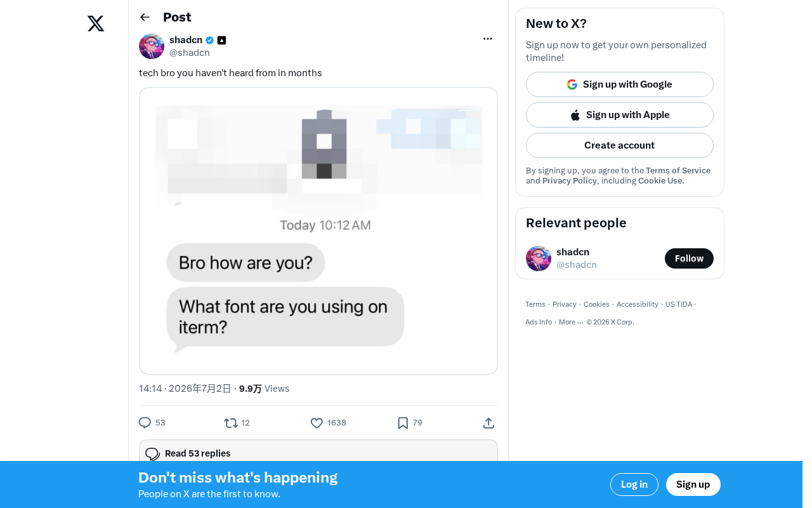Expand the More footer menu
The height and width of the screenshot is (508, 812).
[571, 322]
